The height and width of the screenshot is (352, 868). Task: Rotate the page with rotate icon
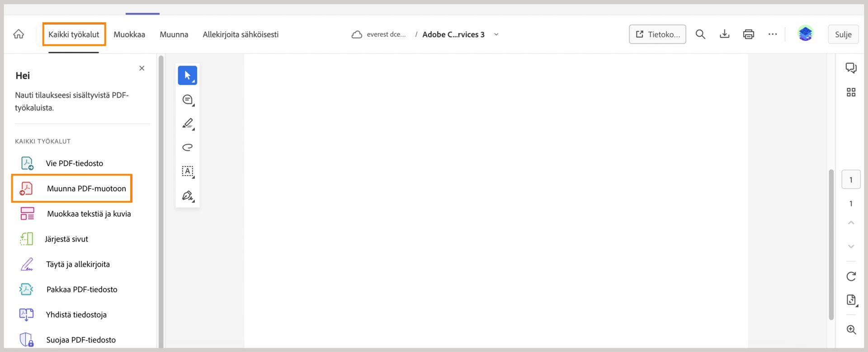pyautogui.click(x=851, y=276)
